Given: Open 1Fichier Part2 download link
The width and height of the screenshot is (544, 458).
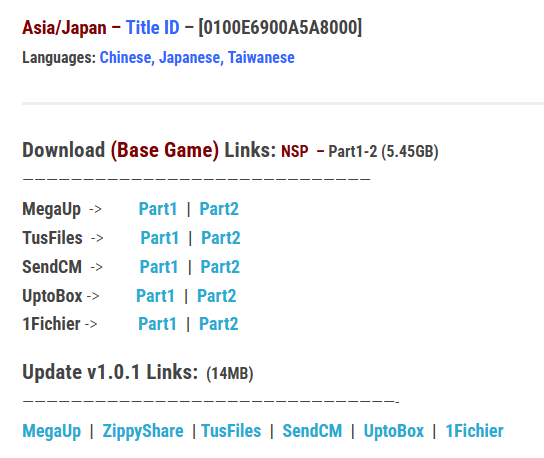Looking at the screenshot, I should [x=219, y=324].
